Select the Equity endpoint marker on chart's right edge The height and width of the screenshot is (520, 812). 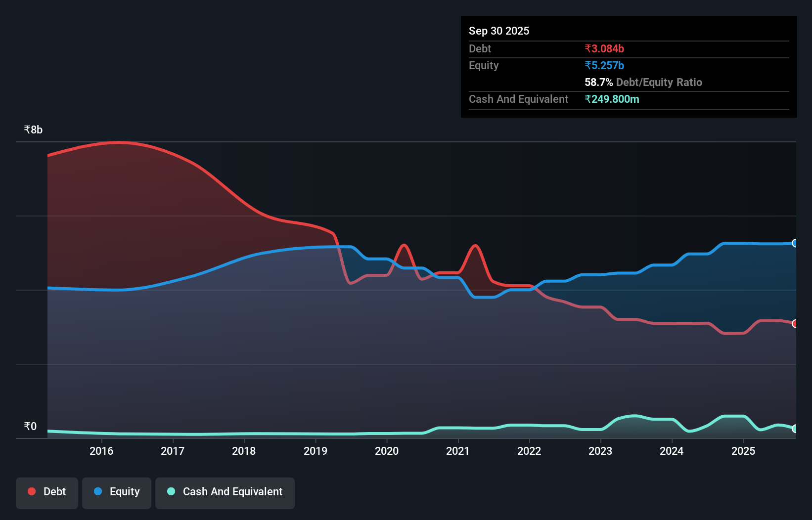point(795,243)
